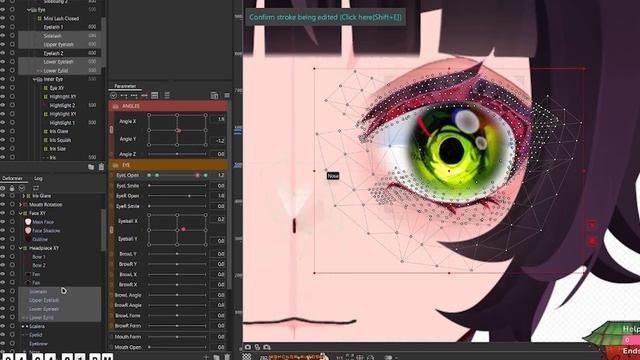
Task: Open the Deformer tab
Action: tap(12, 178)
